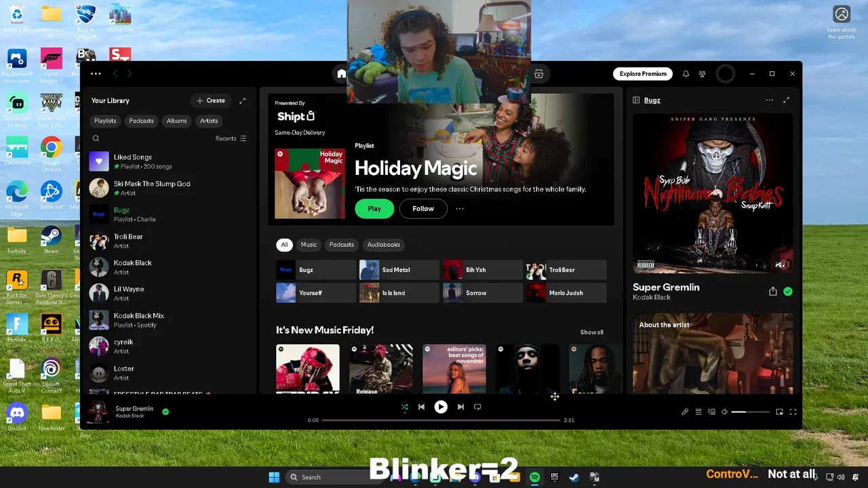
Task: Open the la la land shortcut tile
Action: coord(399,293)
